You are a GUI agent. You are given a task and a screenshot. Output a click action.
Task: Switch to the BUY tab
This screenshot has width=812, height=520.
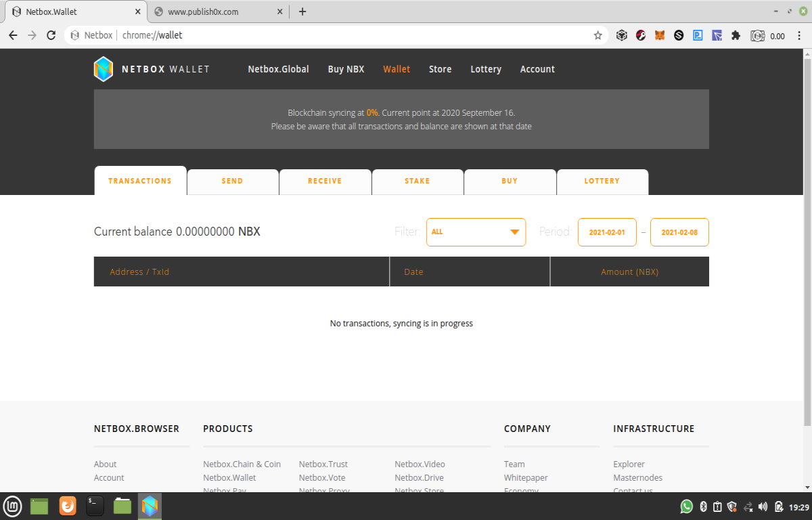tap(510, 181)
